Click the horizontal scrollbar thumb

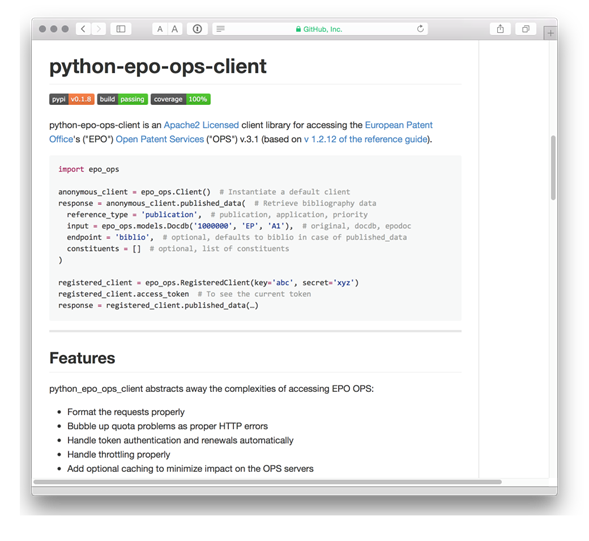point(267,482)
